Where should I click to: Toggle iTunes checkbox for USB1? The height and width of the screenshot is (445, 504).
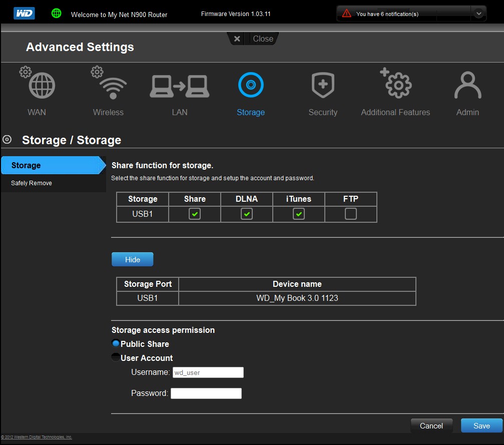coord(299,214)
